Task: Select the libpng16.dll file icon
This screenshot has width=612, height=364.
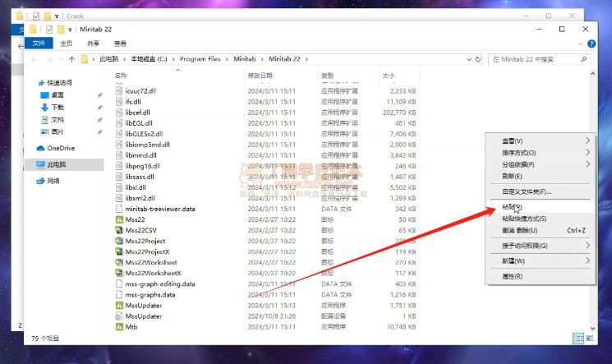Action: 119,166
